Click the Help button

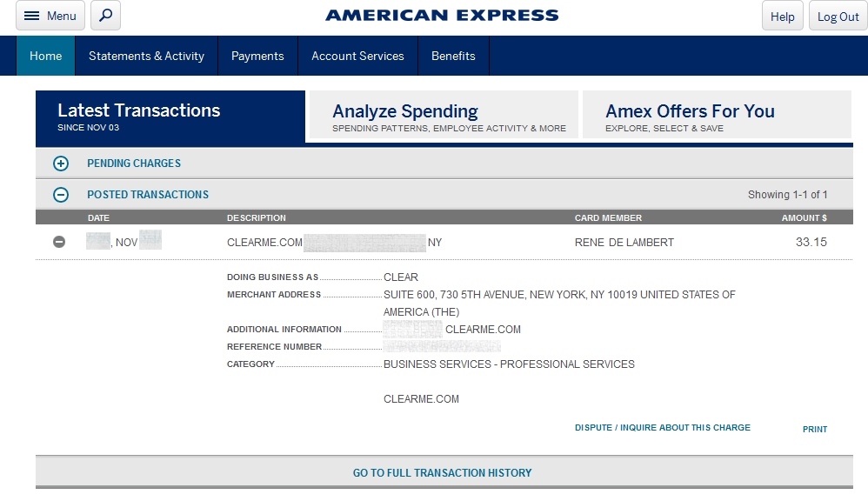pos(782,17)
